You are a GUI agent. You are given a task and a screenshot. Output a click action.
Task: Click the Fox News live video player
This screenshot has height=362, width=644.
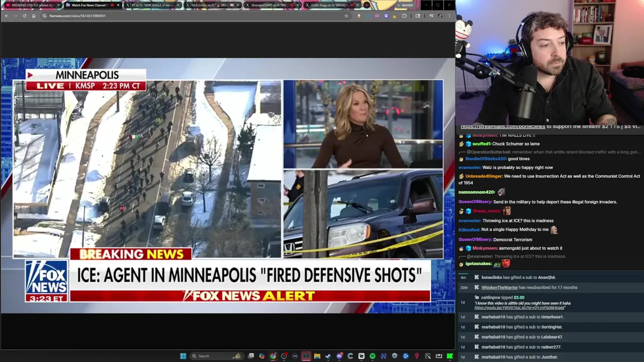[x=227, y=185]
